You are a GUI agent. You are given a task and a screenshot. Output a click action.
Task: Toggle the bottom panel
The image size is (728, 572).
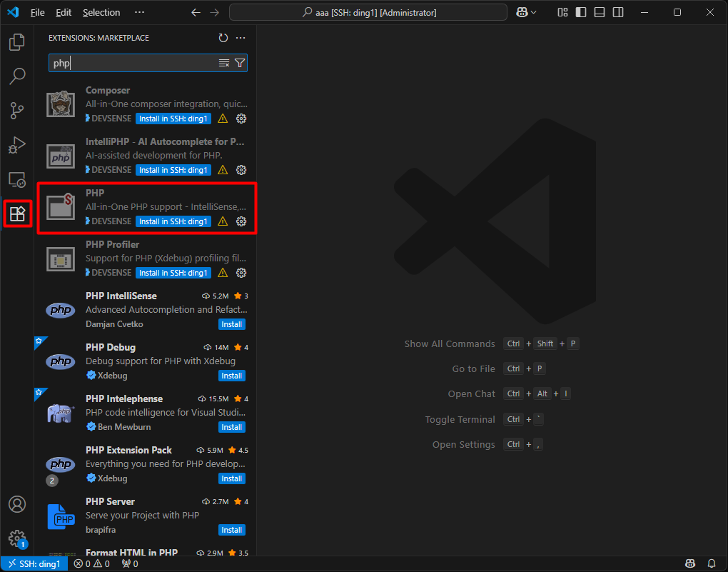pos(600,13)
